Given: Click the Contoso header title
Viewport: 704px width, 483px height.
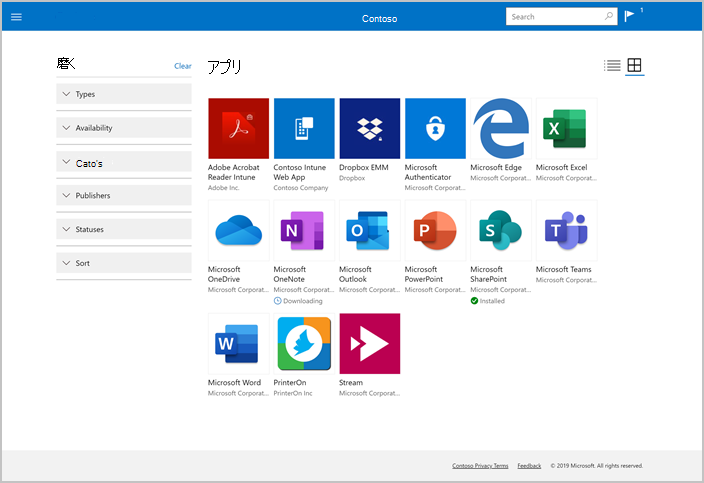Looking at the screenshot, I should tap(379, 18).
